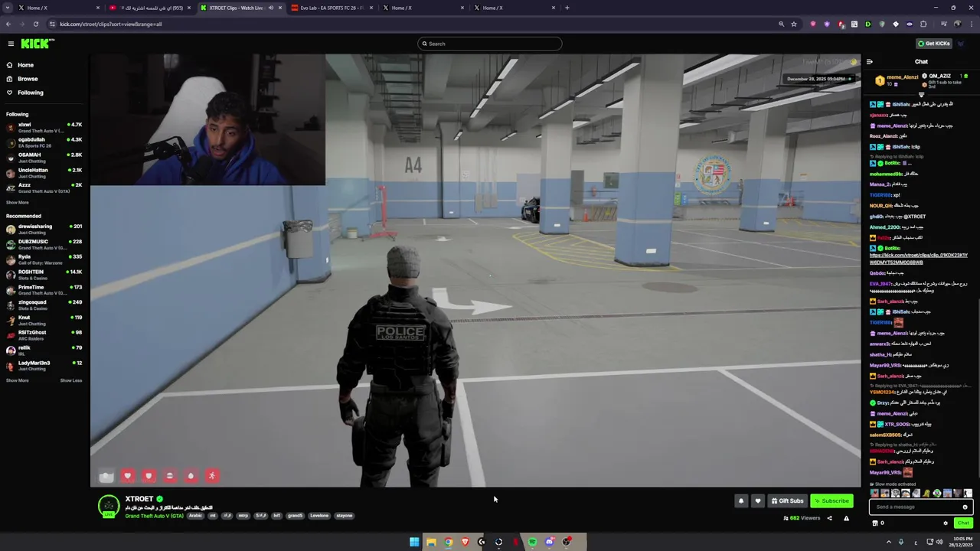
Task: Click XTROET channel avatar
Action: [x=109, y=505]
